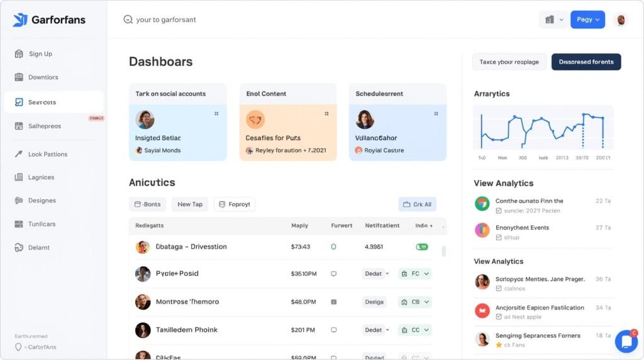Click the table's vertical scrollbar handle
The height and width of the screenshot is (360, 644).
(444, 251)
